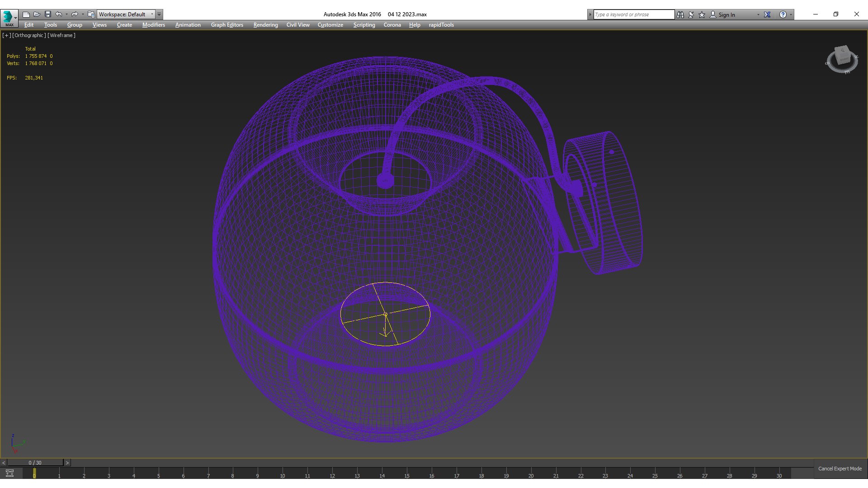Screen dimensions: 868x488
Task: Open the Subscription Center satellite icon
Action: pos(691,14)
